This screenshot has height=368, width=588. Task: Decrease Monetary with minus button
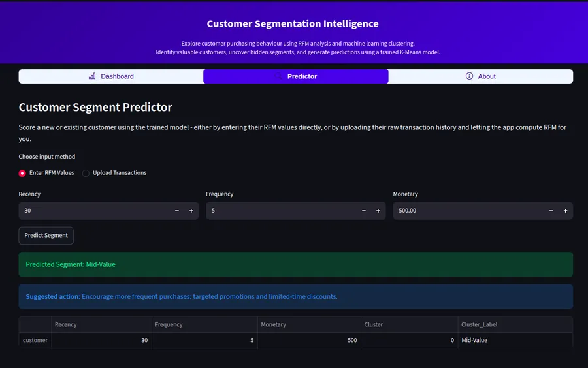point(551,211)
